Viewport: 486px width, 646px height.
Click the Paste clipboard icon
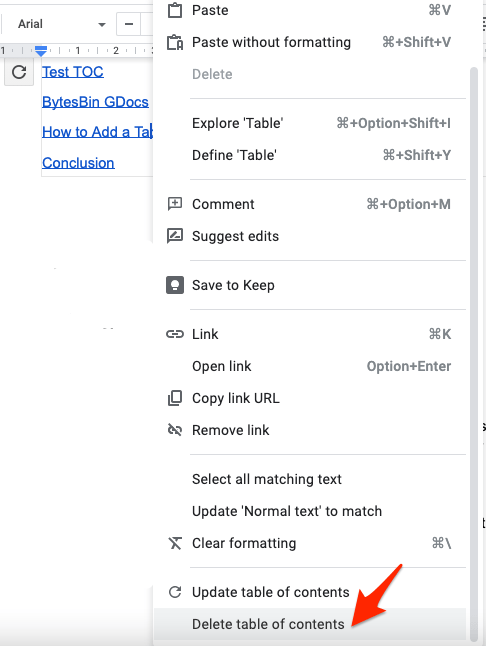point(175,10)
